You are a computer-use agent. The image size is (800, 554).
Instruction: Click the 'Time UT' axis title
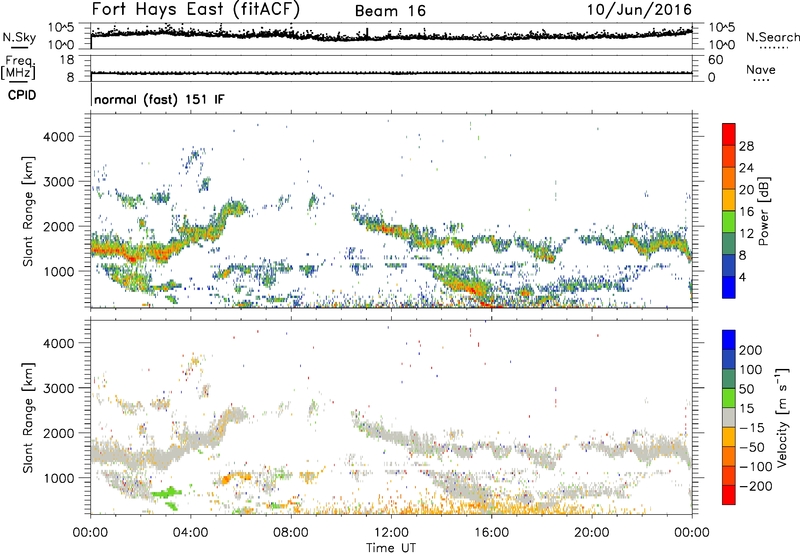[391, 548]
